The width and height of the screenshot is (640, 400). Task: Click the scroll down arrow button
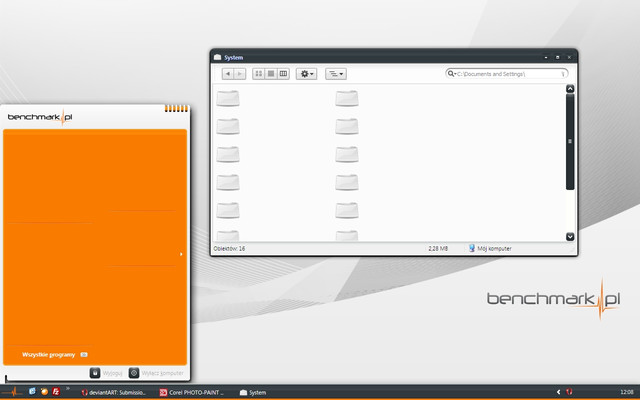[x=570, y=236]
